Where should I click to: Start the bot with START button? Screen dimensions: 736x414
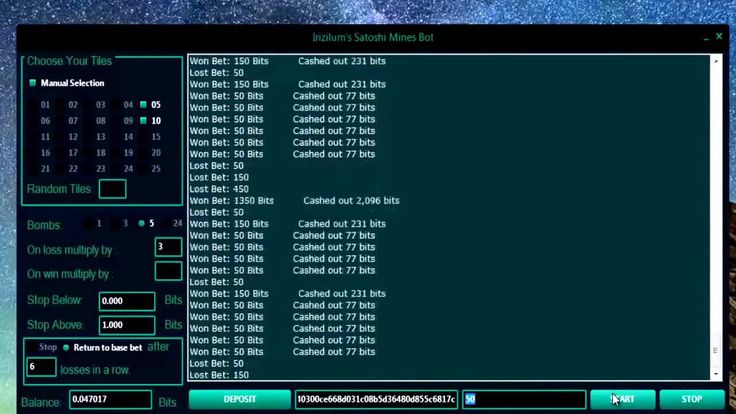point(622,399)
